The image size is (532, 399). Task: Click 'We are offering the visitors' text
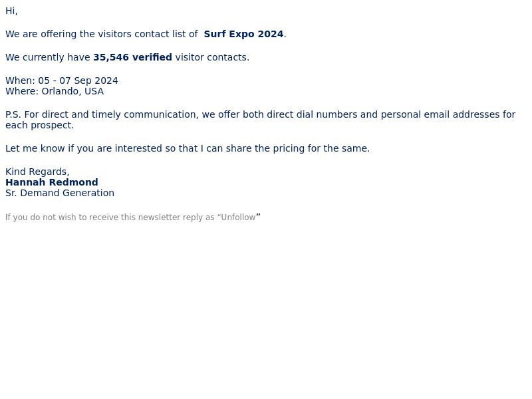(68, 34)
